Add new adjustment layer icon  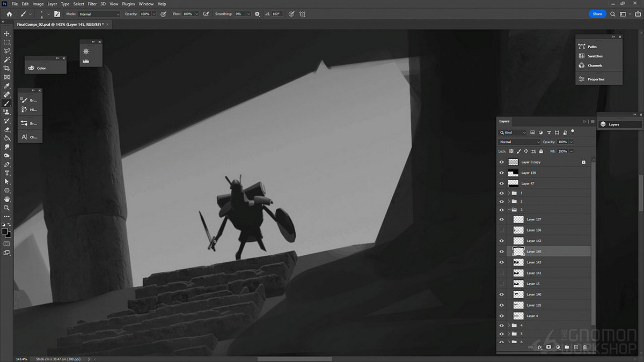558,348
